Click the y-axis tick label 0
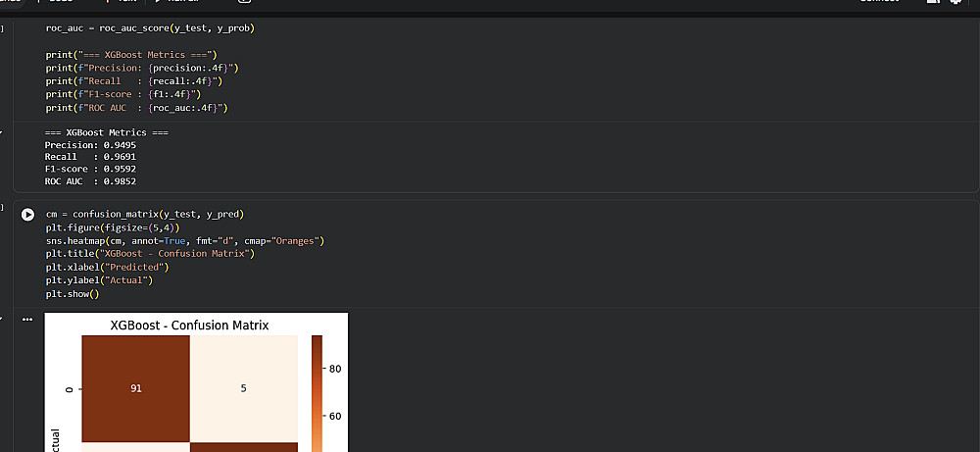The image size is (980, 452). click(69, 389)
